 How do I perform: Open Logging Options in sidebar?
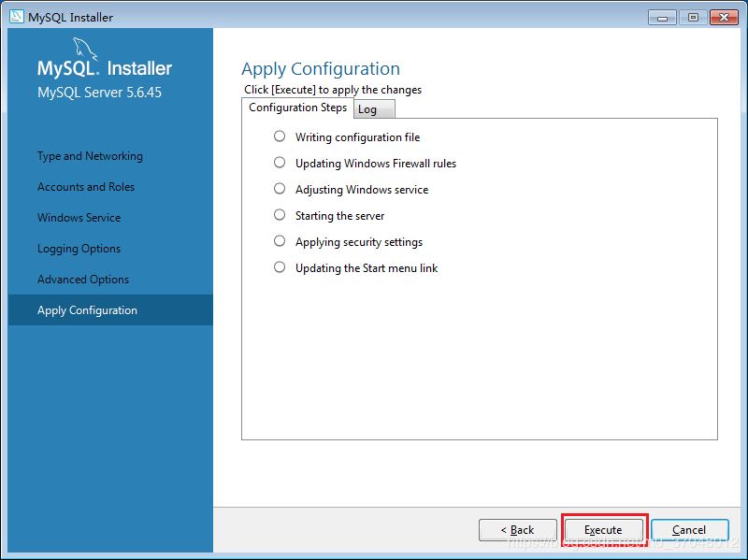pos(79,249)
